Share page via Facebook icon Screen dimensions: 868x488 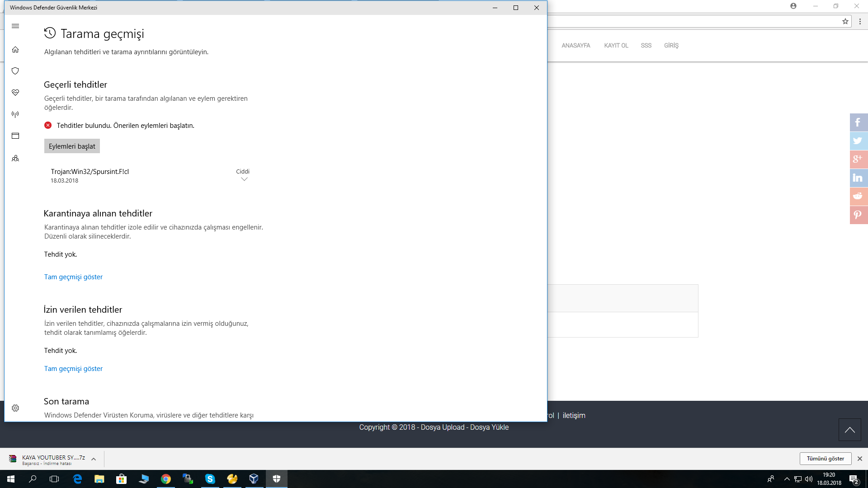[x=859, y=122]
